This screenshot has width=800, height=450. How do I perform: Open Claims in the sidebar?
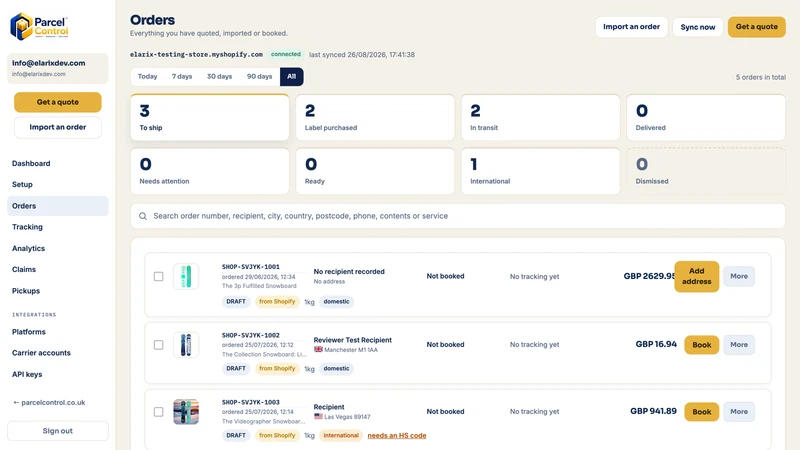tap(58, 269)
